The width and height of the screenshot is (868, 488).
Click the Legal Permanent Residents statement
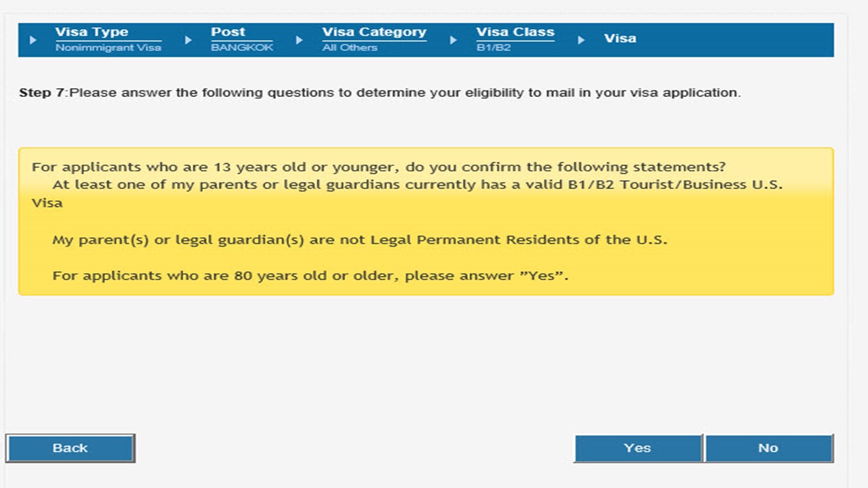tap(359, 240)
